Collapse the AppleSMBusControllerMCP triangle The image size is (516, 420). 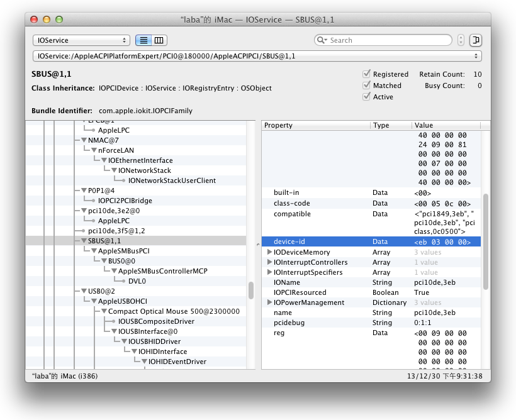114,271
